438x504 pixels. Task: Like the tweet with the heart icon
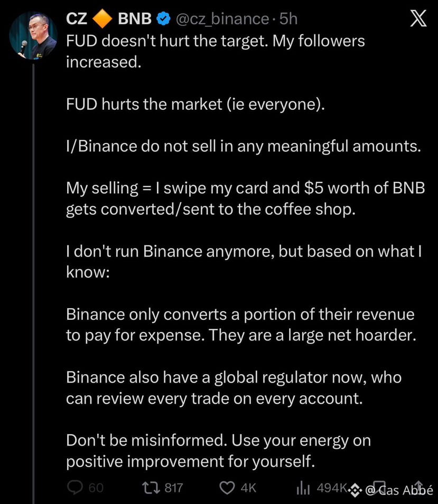(x=227, y=488)
